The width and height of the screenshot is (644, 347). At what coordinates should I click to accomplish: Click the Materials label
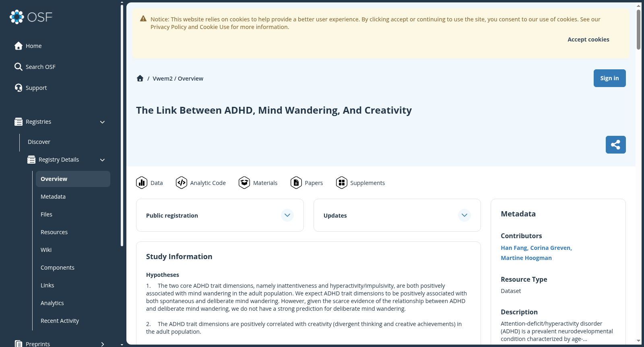(265, 183)
